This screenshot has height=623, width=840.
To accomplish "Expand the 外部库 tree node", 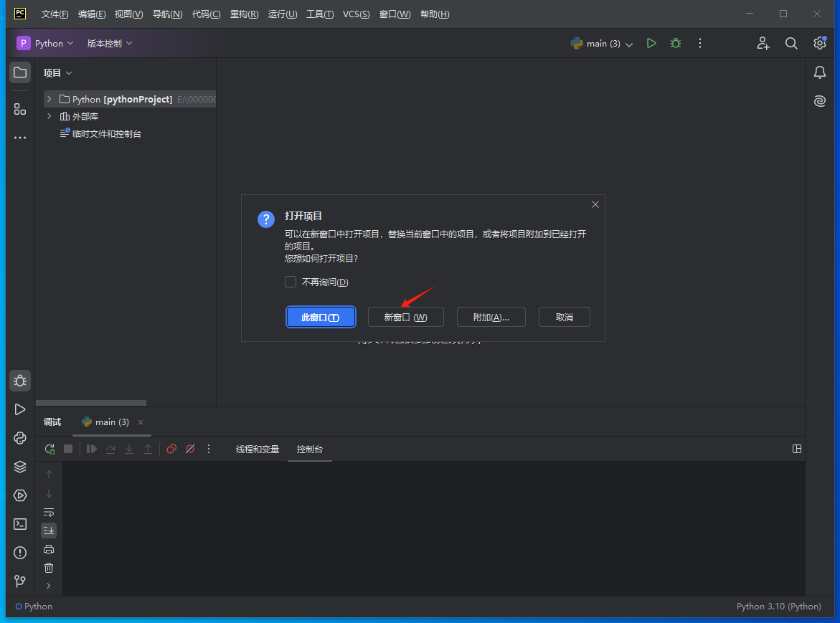I will tap(49, 116).
